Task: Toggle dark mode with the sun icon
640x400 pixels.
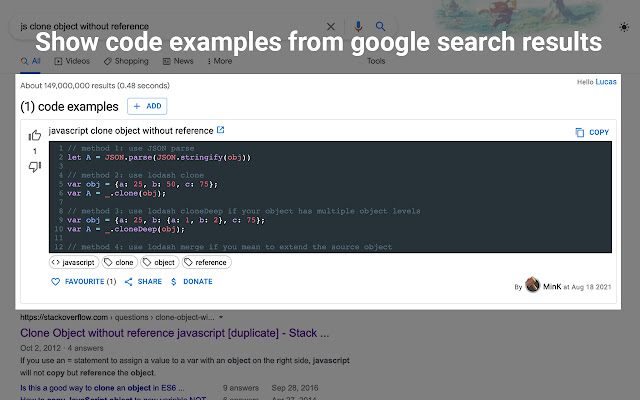Action: point(624,27)
